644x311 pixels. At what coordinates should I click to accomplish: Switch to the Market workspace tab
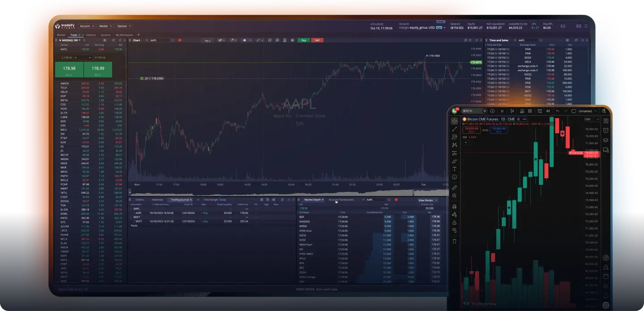tap(61, 35)
